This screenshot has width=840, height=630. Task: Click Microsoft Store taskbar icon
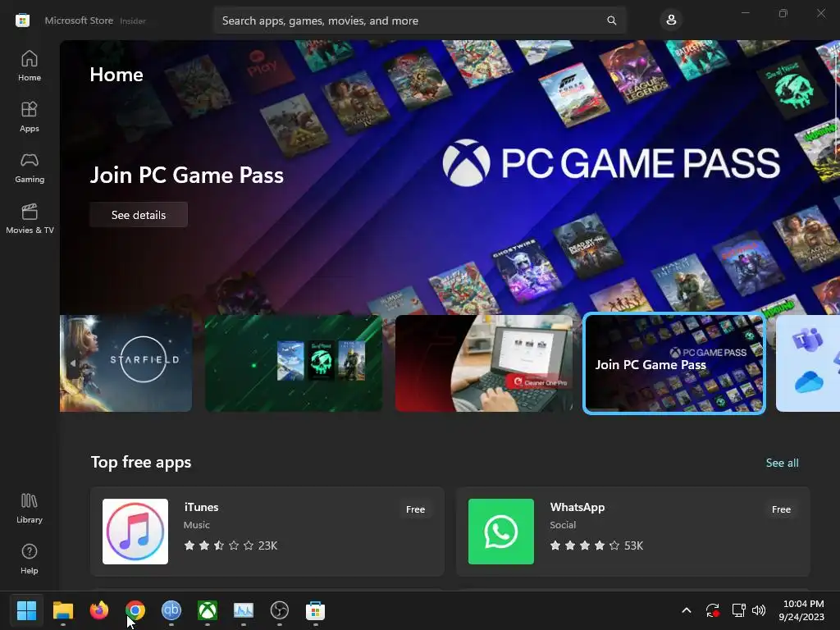coord(316,610)
